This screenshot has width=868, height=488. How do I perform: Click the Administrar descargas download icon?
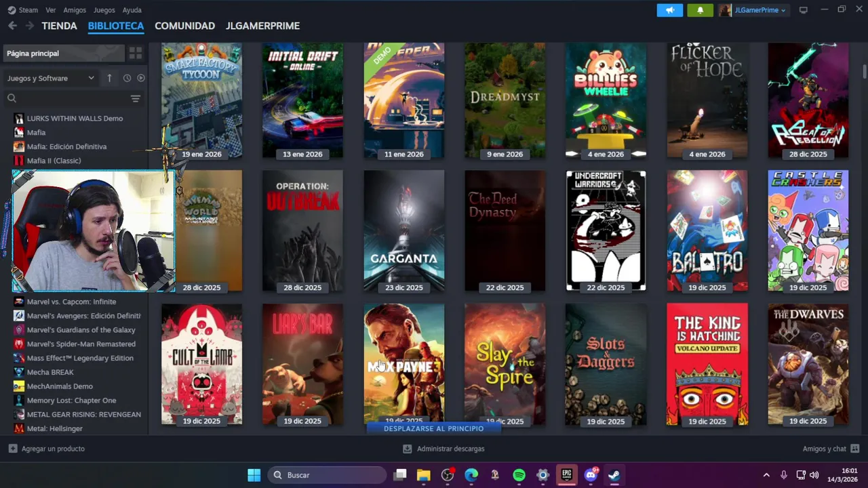click(408, 449)
